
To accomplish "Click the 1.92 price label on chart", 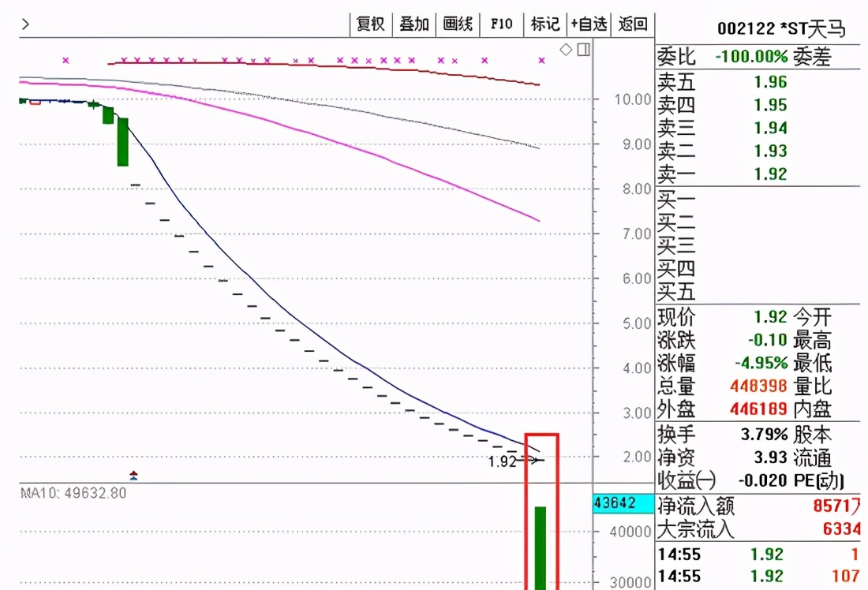I will click(502, 461).
